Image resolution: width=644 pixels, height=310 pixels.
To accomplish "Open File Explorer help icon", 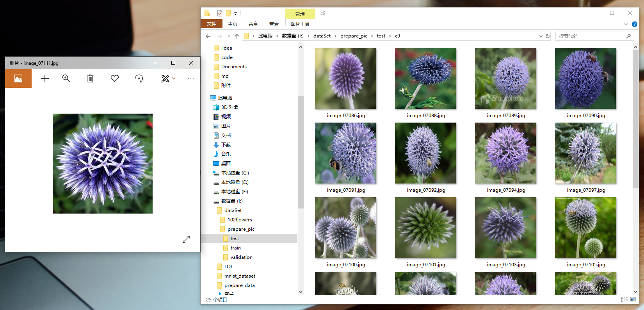I will pos(635,24).
